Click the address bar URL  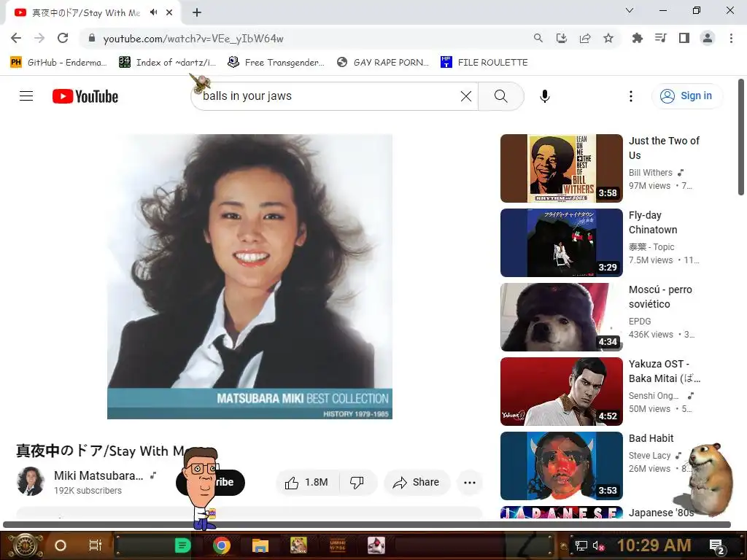pos(193,39)
